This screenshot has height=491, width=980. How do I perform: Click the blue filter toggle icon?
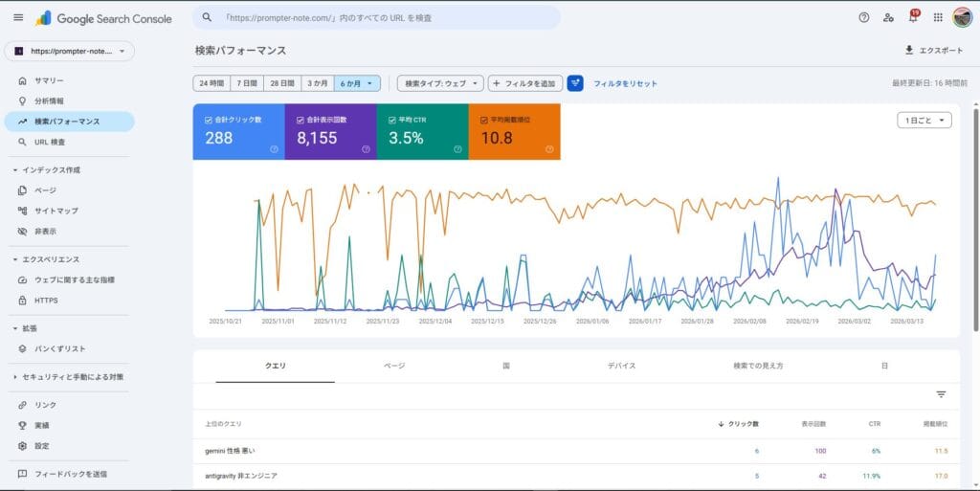(x=575, y=83)
